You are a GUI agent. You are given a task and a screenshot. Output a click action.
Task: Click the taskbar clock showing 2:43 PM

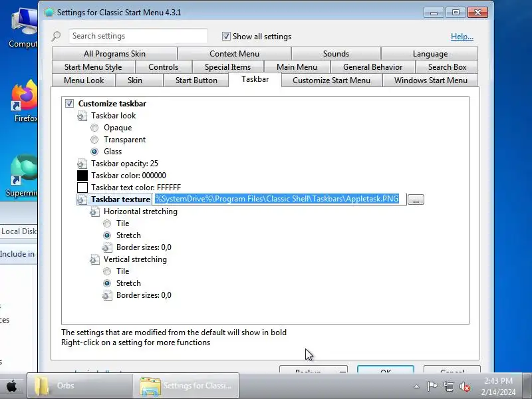coord(498,386)
